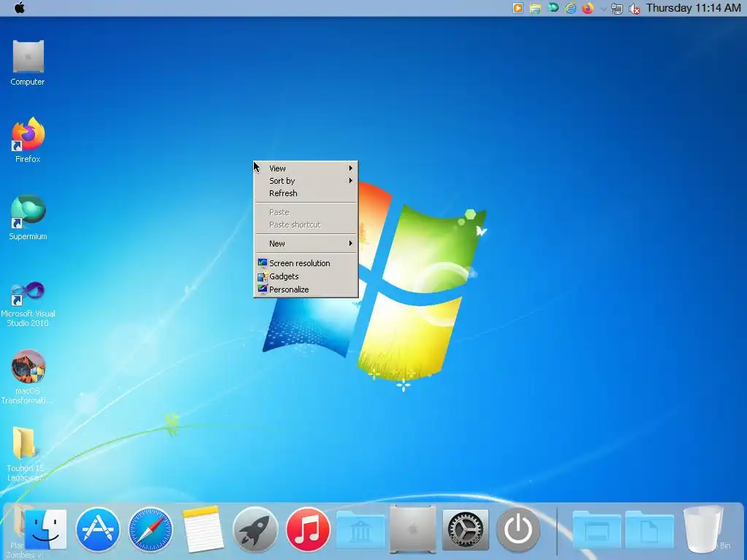This screenshot has height=560, width=747.
Task: Select the Touhou 15 folder icon
Action: (x=26, y=454)
